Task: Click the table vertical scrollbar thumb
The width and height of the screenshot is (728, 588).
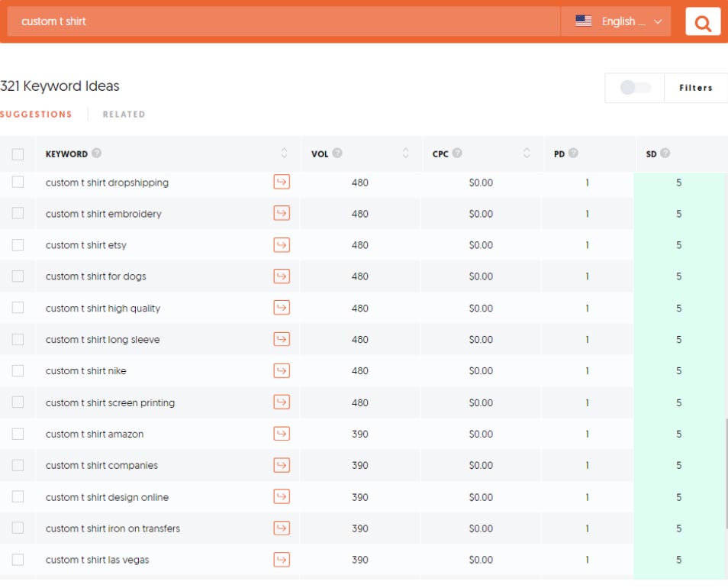Action: [726, 473]
